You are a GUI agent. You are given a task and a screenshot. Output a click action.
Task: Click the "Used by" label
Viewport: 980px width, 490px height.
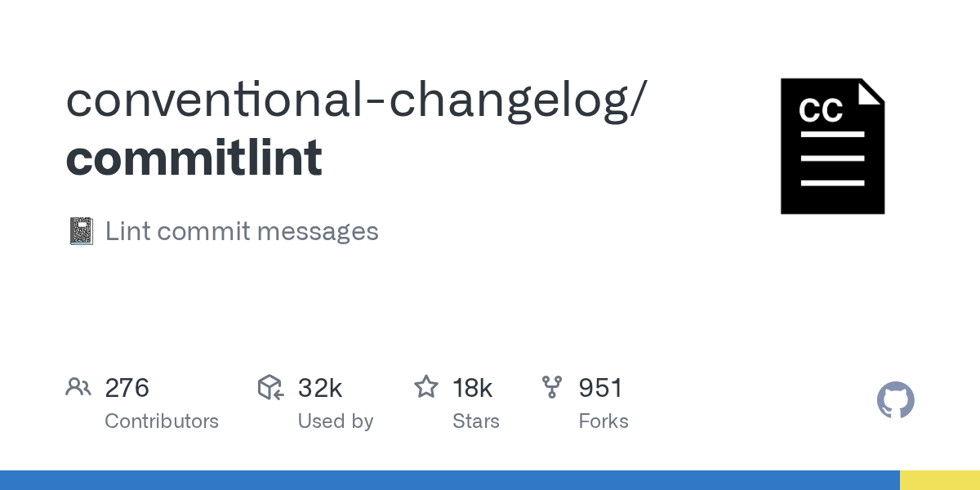335,421
